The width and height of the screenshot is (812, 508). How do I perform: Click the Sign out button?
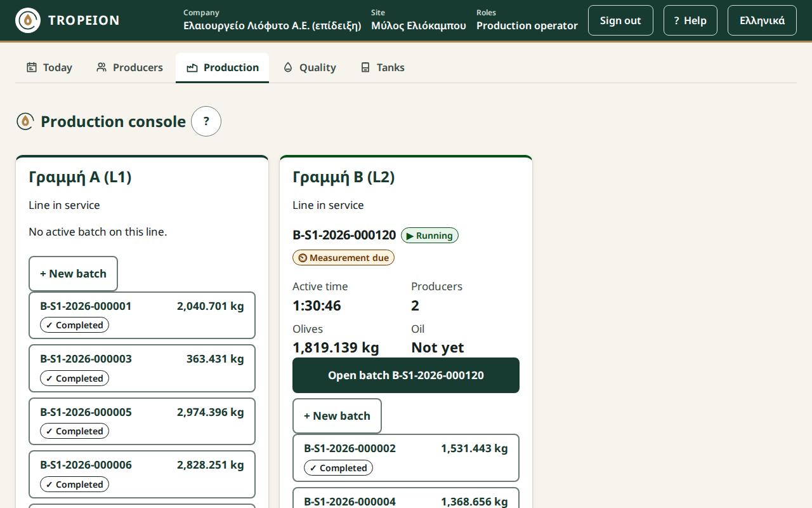tap(620, 20)
